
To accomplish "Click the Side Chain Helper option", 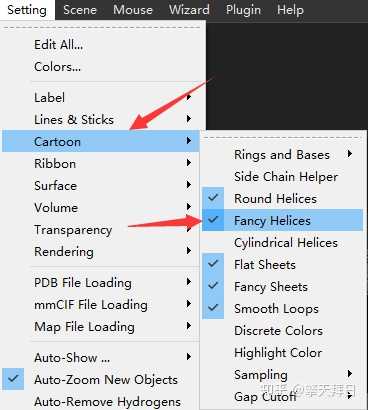I will point(282,176).
